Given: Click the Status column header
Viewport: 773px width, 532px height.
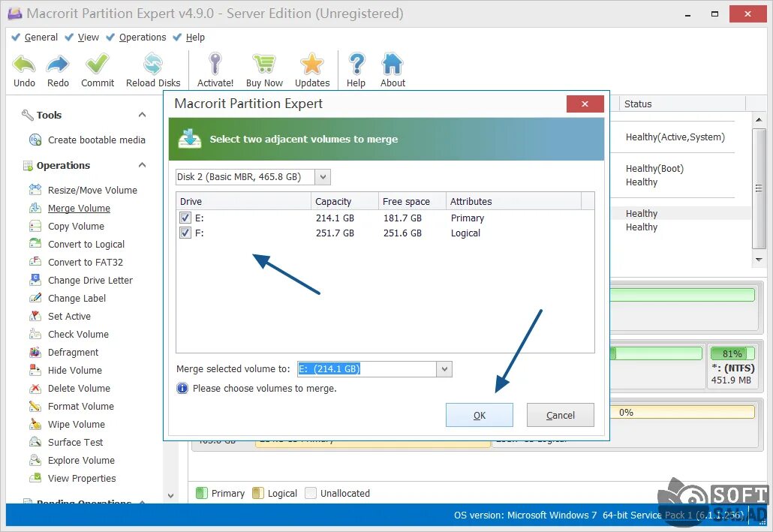Looking at the screenshot, I should click(682, 104).
